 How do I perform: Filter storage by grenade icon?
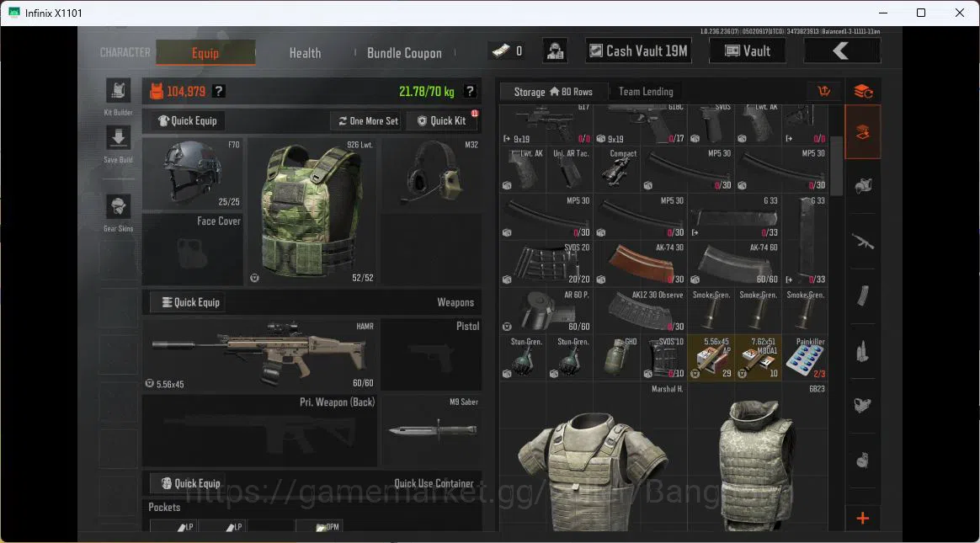pyautogui.click(x=863, y=460)
